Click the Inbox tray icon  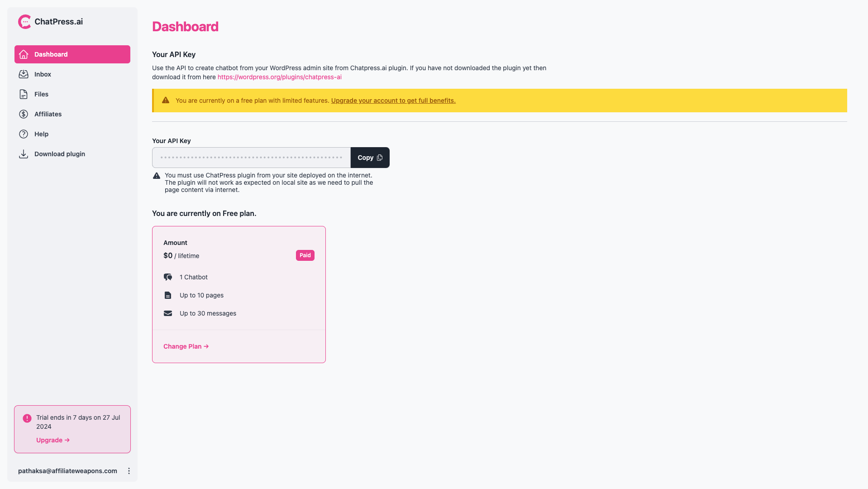pyautogui.click(x=24, y=74)
